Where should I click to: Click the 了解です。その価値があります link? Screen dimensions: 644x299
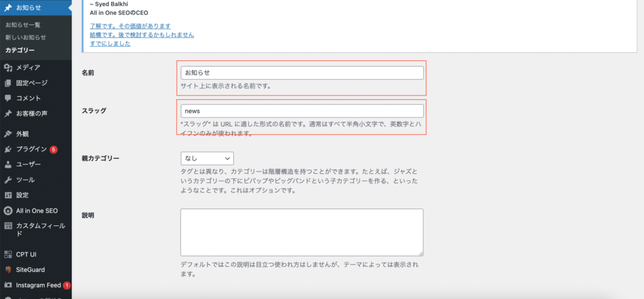130,26
